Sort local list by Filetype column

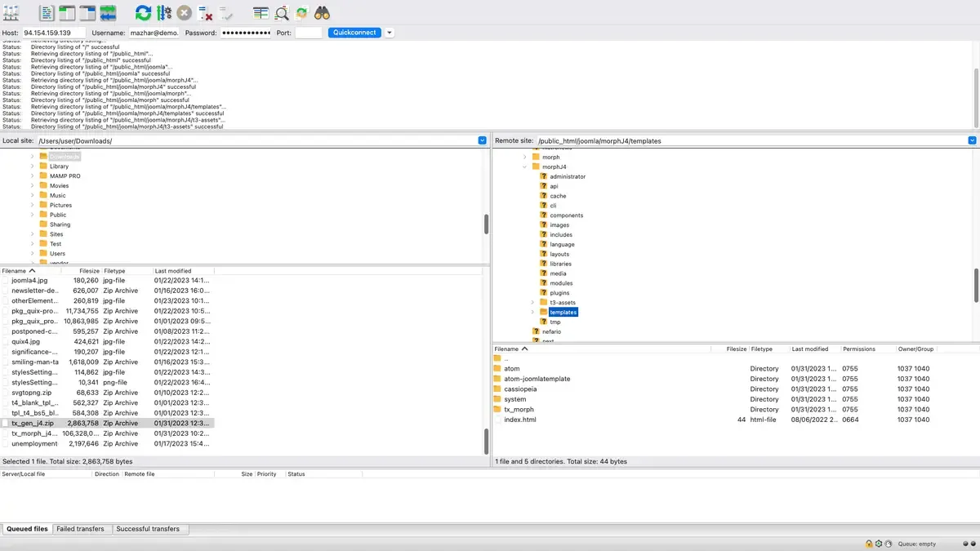pyautogui.click(x=127, y=270)
